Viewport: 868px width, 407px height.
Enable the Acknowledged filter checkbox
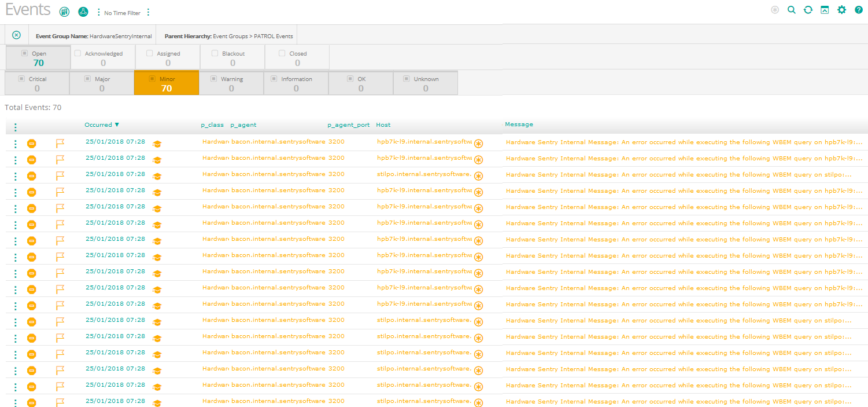tap(77, 52)
